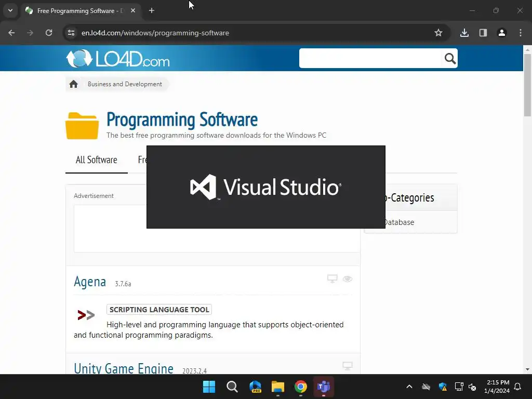The height and width of the screenshot is (399, 532).
Task: Open the Unity Game Engine link
Action: tap(124, 368)
